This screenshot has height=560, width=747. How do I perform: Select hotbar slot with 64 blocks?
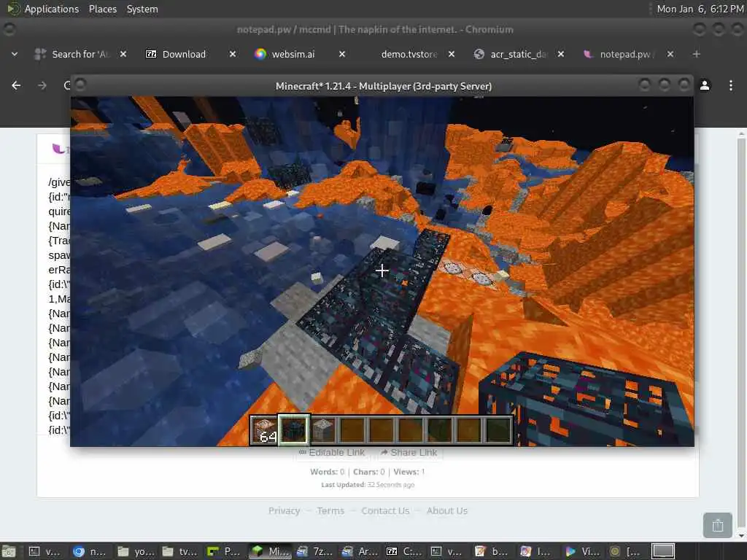(265, 430)
